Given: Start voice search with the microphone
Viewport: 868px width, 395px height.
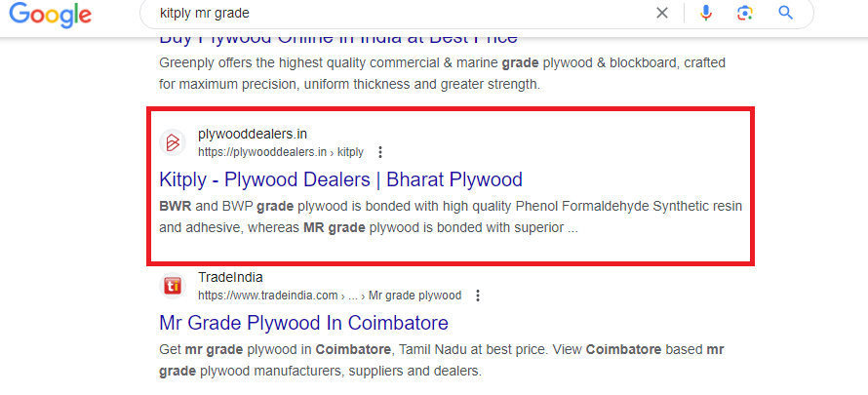Looking at the screenshot, I should (706, 13).
